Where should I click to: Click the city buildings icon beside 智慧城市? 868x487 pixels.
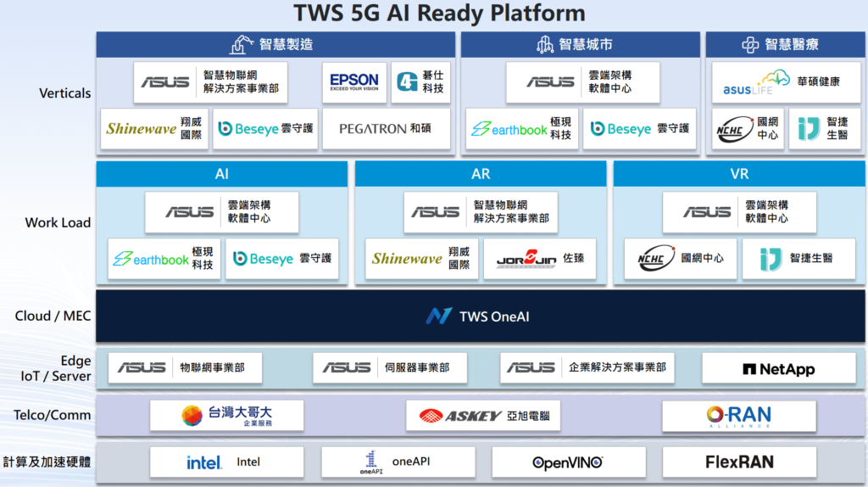tap(545, 45)
